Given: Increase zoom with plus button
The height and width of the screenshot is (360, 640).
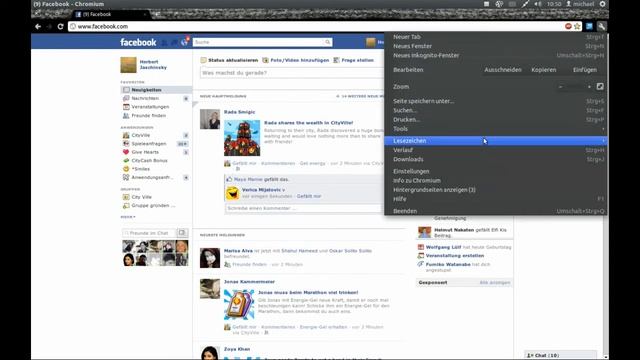Looking at the screenshot, I should (589, 87).
